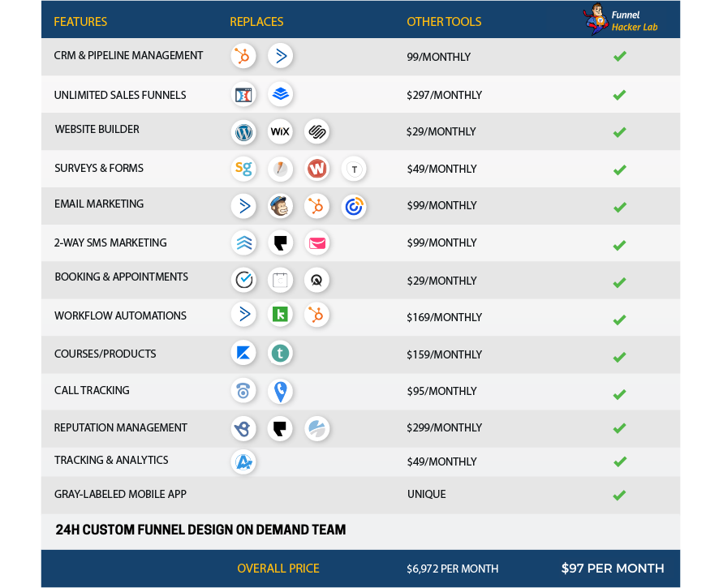The width and height of the screenshot is (706, 588).
Task: Select the '2-WAY SMS MARKETING' label
Action: (110, 242)
